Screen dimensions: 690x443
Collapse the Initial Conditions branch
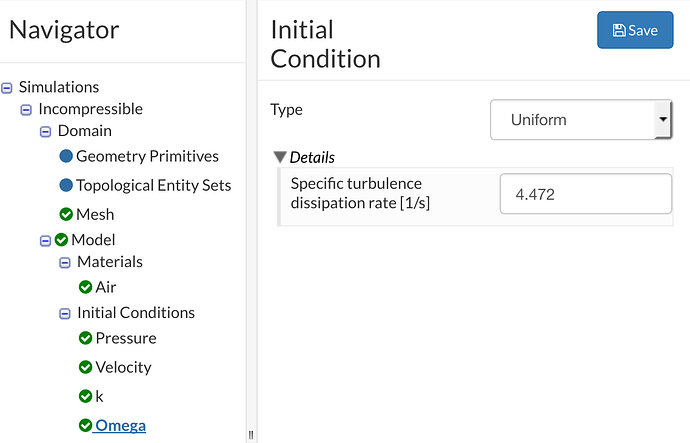click(x=64, y=313)
